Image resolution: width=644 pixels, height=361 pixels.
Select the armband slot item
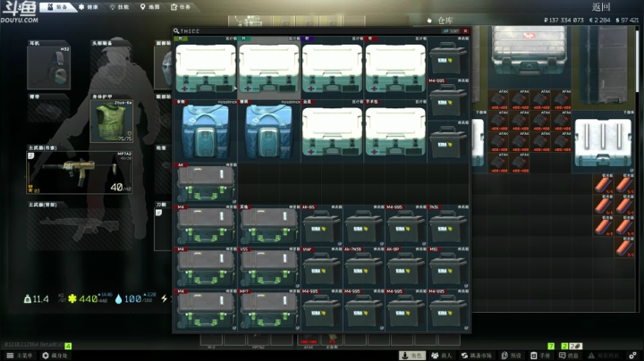tap(48, 111)
